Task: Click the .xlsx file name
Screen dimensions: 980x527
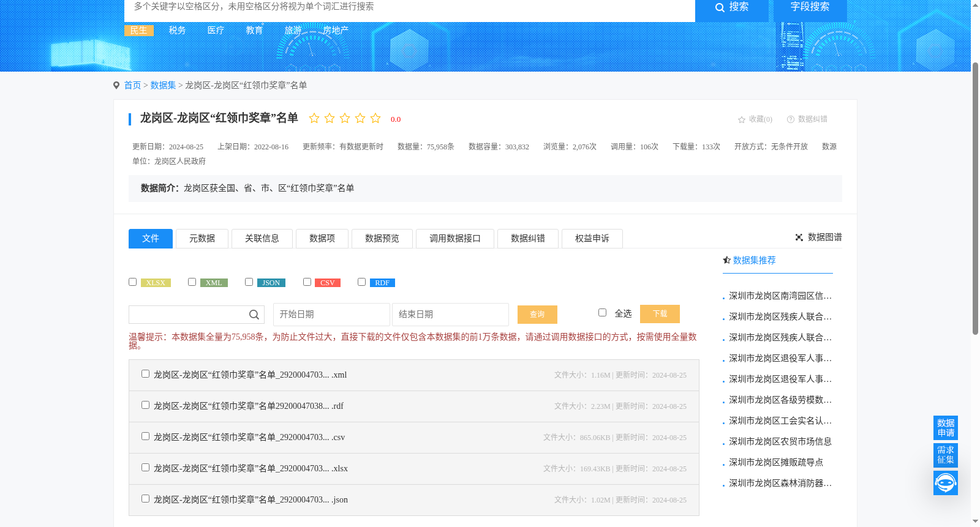Action: 251,469
